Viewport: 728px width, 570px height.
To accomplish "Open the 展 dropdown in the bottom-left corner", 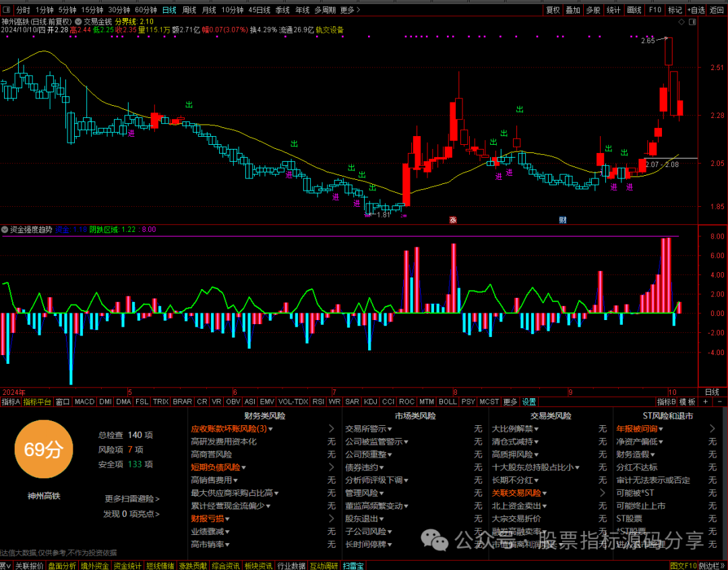I will (5, 566).
